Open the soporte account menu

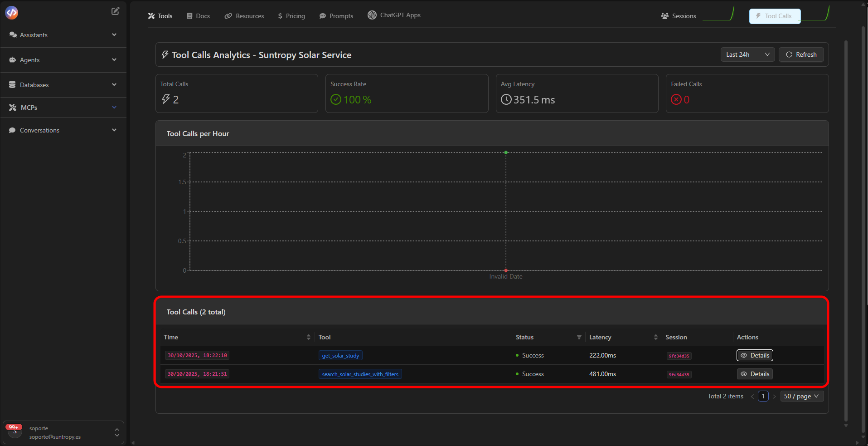[x=63, y=432]
